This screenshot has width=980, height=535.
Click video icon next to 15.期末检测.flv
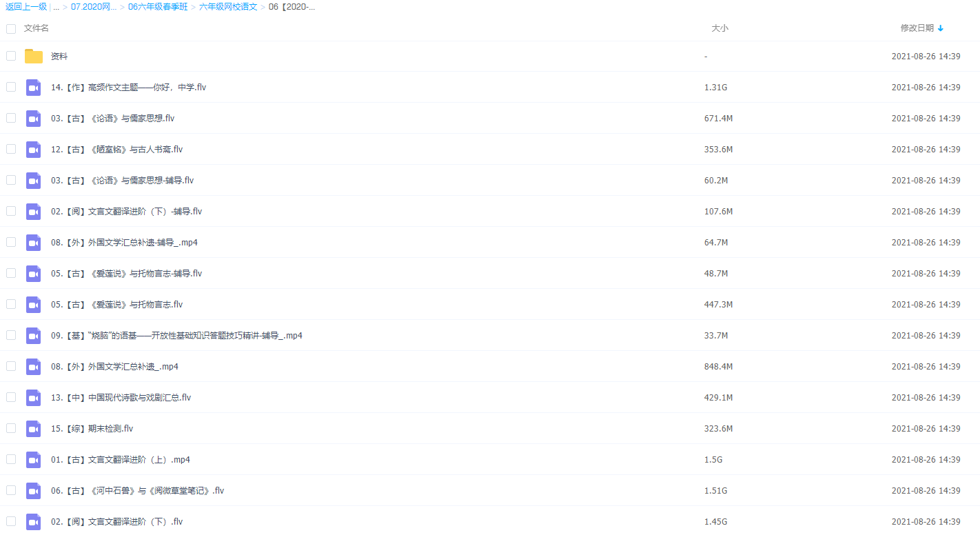(33, 429)
